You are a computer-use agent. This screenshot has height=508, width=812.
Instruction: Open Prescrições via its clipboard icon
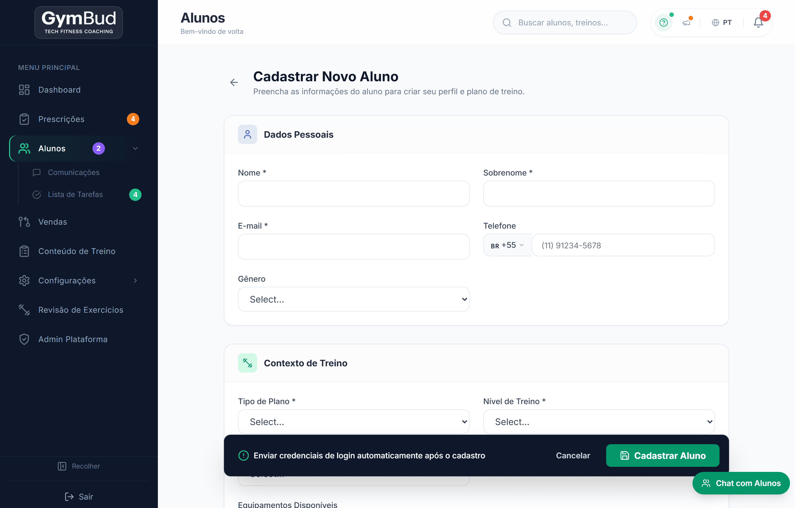24,119
